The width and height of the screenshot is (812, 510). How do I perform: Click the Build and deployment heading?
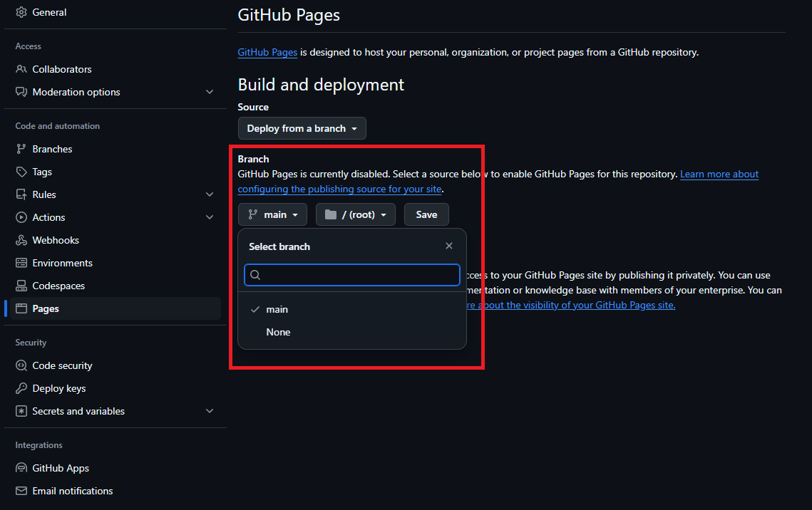pos(321,85)
